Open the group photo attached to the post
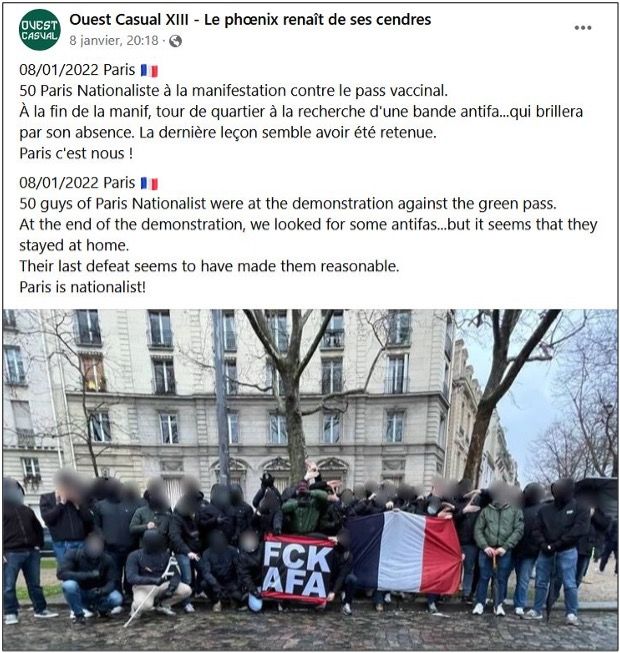The height and width of the screenshot is (653, 620). 310,479
